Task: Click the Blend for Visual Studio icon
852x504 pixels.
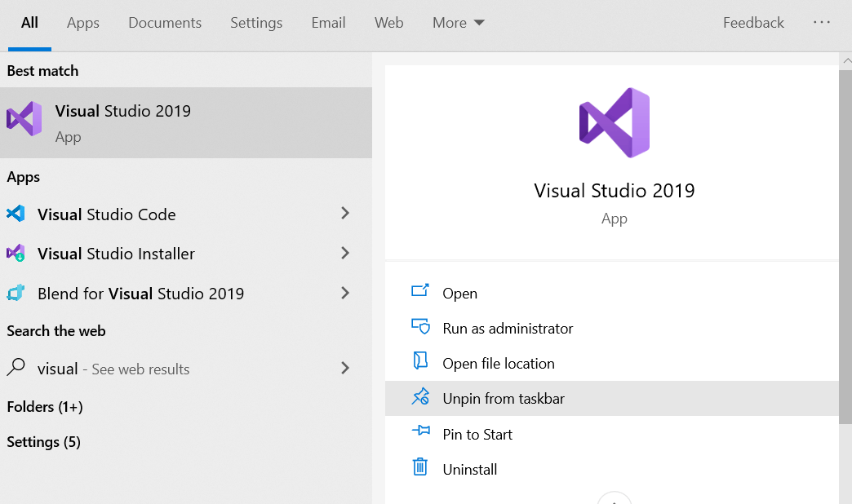Action: tap(16, 294)
